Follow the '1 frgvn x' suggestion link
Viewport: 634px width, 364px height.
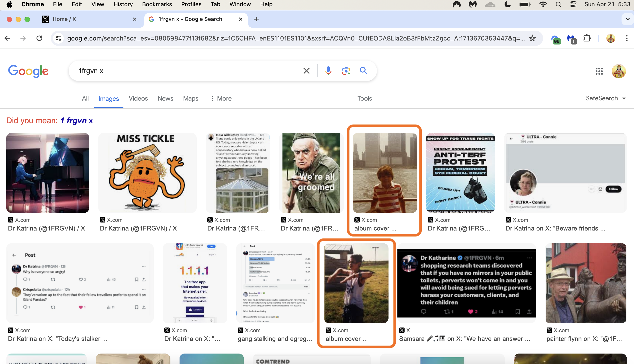[x=77, y=121]
